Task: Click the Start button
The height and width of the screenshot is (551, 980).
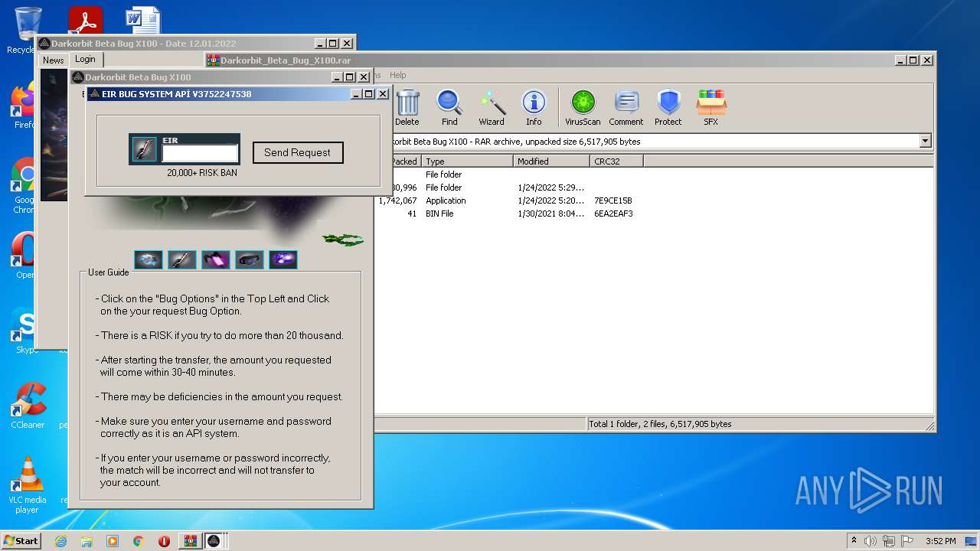Action: (x=21, y=541)
